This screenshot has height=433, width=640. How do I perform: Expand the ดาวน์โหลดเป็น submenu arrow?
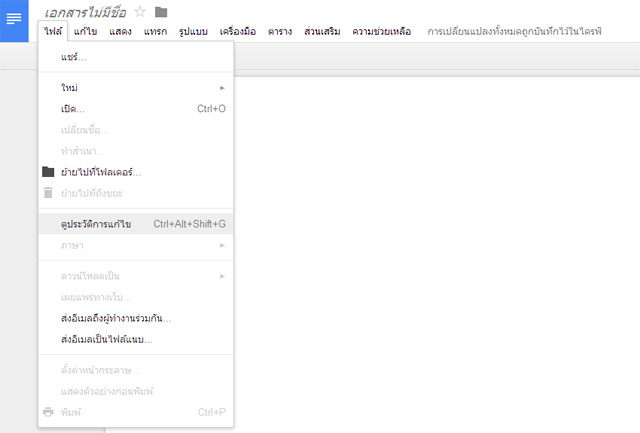click(222, 276)
